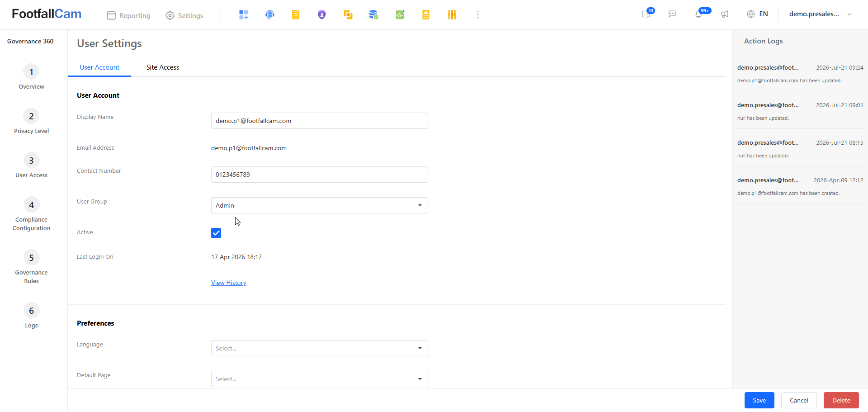Viewport: 868px width, 412px height.
Task: Open the chat message icon
Action: click(x=672, y=14)
